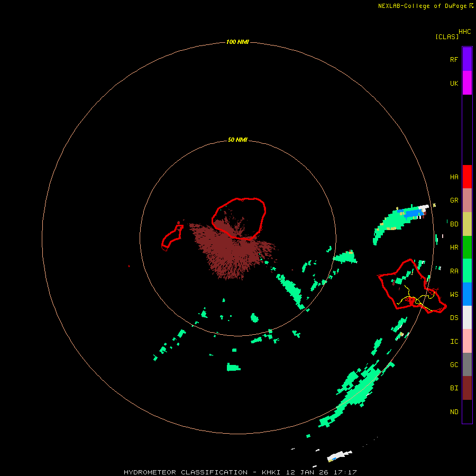Click the brown BI legend swatch
Viewport: 476px width, 476px height.
tap(467, 388)
